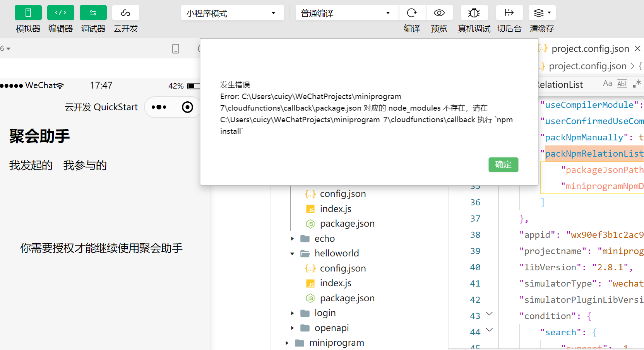Open the clear cache (清缓存) dropdown
The height and width of the screenshot is (350, 644).
click(x=542, y=13)
